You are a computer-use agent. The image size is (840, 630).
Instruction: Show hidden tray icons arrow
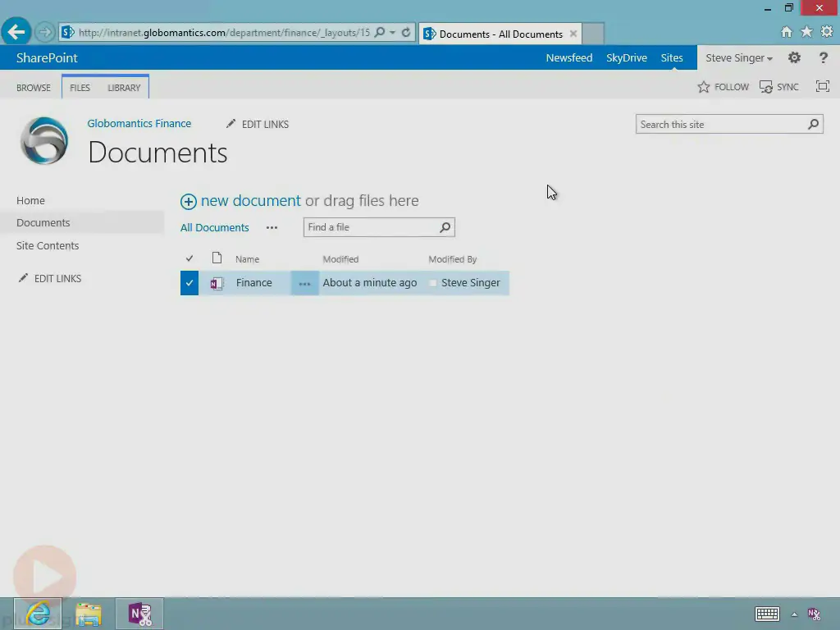tap(794, 614)
